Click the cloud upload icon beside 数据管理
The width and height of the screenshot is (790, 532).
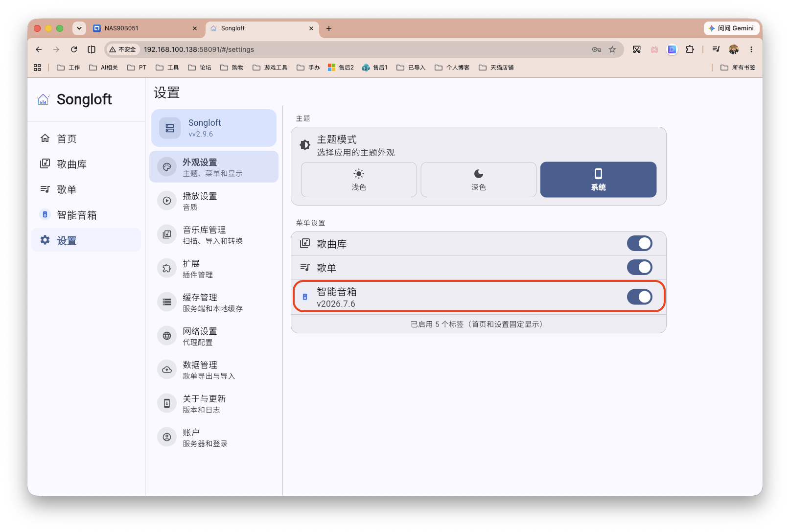(x=167, y=370)
